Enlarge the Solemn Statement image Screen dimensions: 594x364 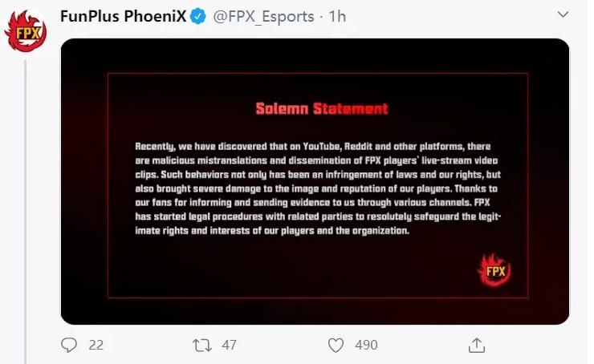[x=315, y=181]
